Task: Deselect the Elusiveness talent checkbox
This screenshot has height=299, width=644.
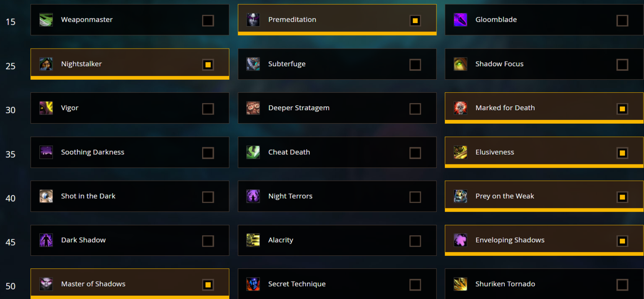Action: pyautogui.click(x=622, y=153)
